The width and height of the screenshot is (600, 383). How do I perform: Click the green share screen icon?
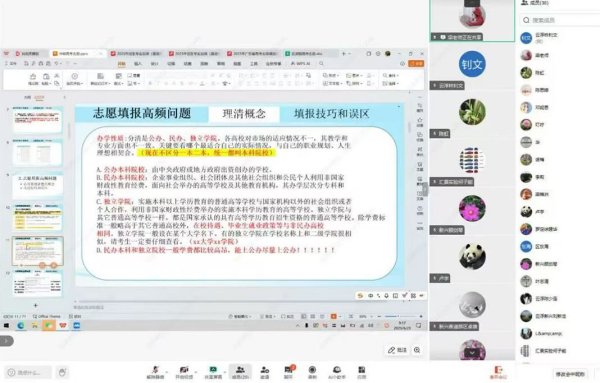click(x=213, y=370)
